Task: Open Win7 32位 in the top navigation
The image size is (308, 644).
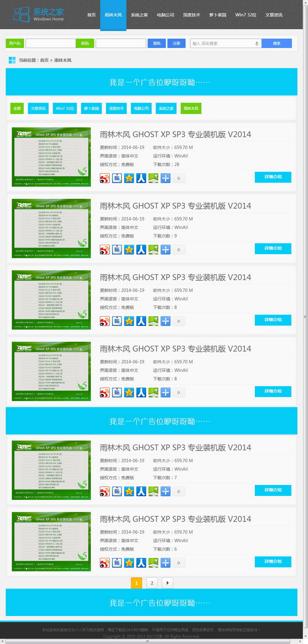Action: pyautogui.click(x=246, y=15)
